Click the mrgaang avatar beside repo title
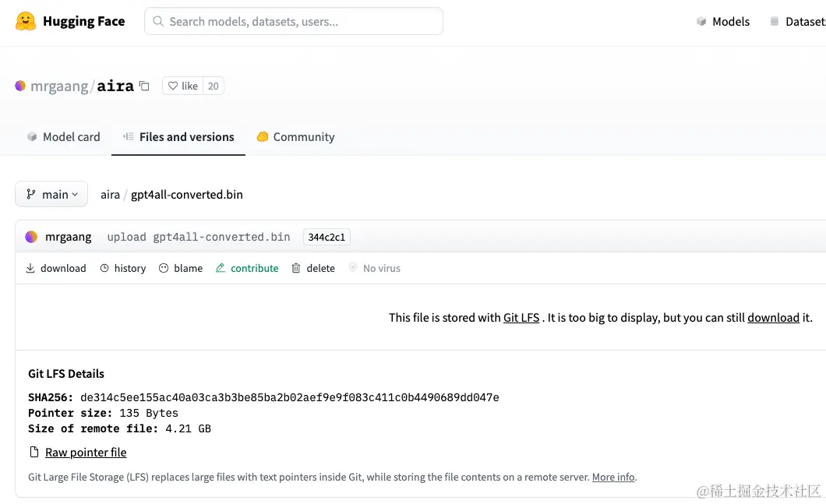The image size is (826, 504). pos(20,86)
